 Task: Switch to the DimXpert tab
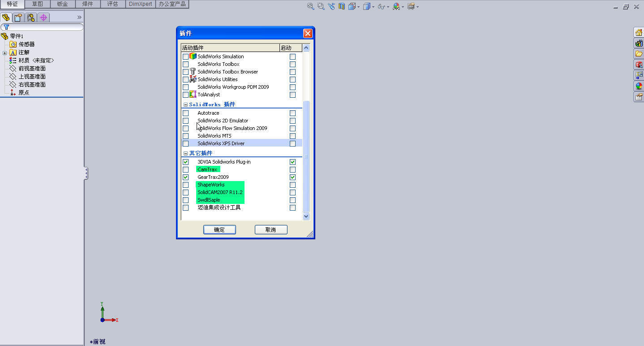(140, 4)
